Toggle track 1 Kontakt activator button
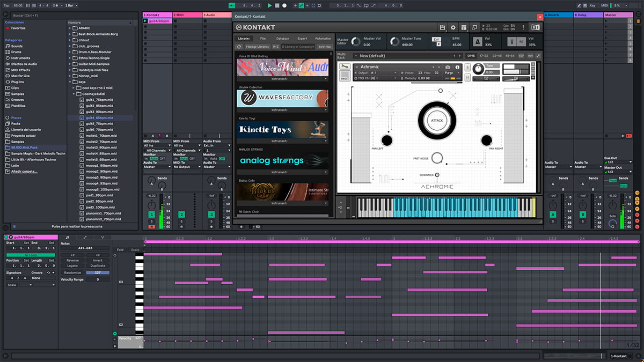The image size is (644, 362). pyautogui.click(x=152, y=215)
